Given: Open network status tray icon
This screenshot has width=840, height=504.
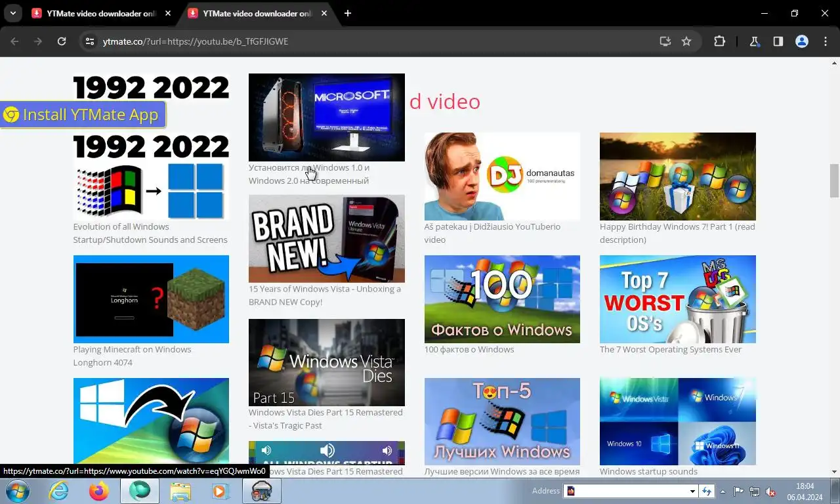Looking at the screenshot, I should (755, 491).
